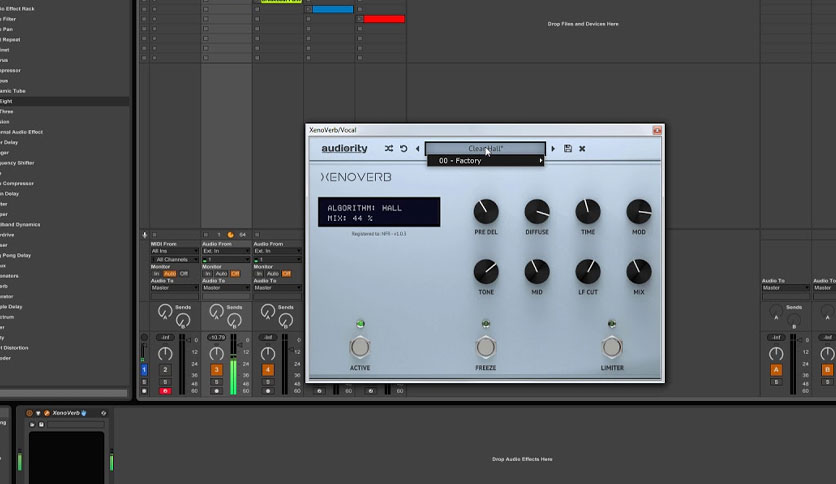Randomize preset with XenoVerb shuffle icon

point(389,149)
